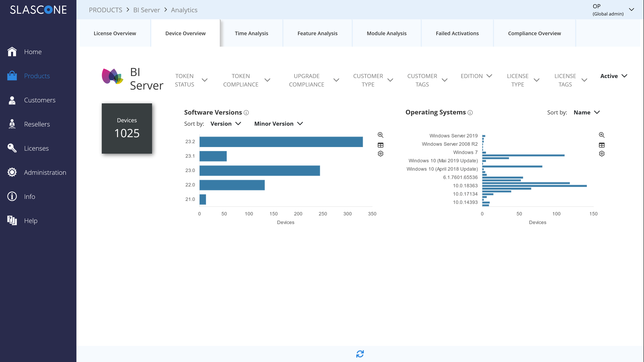The width and height of the screenshot is (644, 362).
Task: Expand the OP Global admin user menu
Action: [613, 10]
